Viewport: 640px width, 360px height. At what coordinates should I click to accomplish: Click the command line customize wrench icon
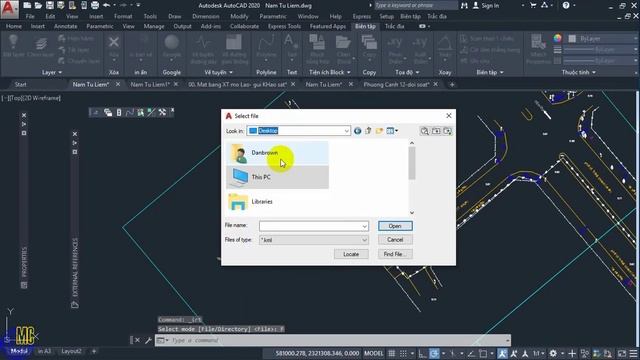coord(148,340)
